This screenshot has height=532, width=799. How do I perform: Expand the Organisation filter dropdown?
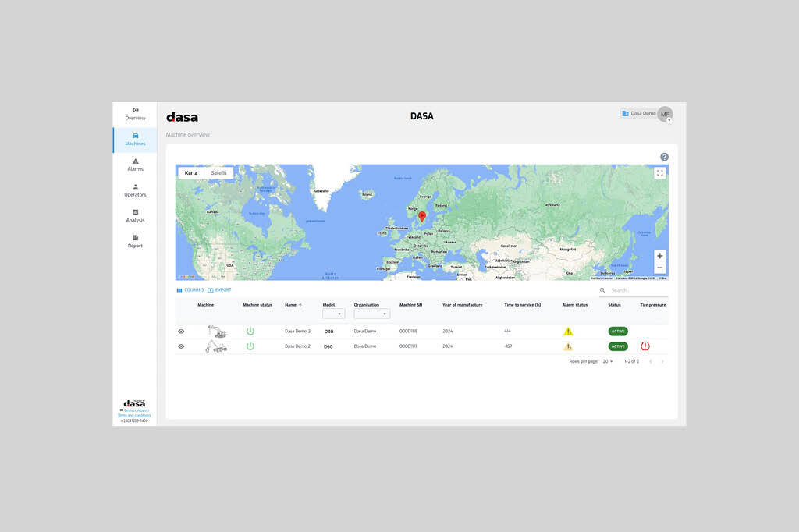[371, 314]
